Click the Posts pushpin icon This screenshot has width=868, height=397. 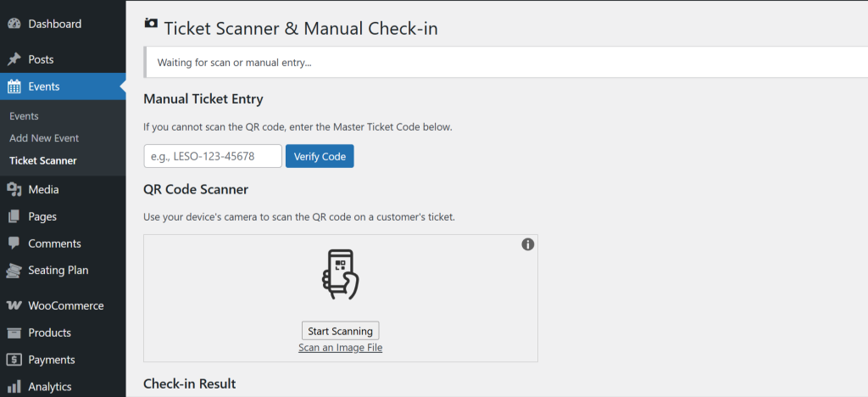pyautogui.click(x=14, y=59)
